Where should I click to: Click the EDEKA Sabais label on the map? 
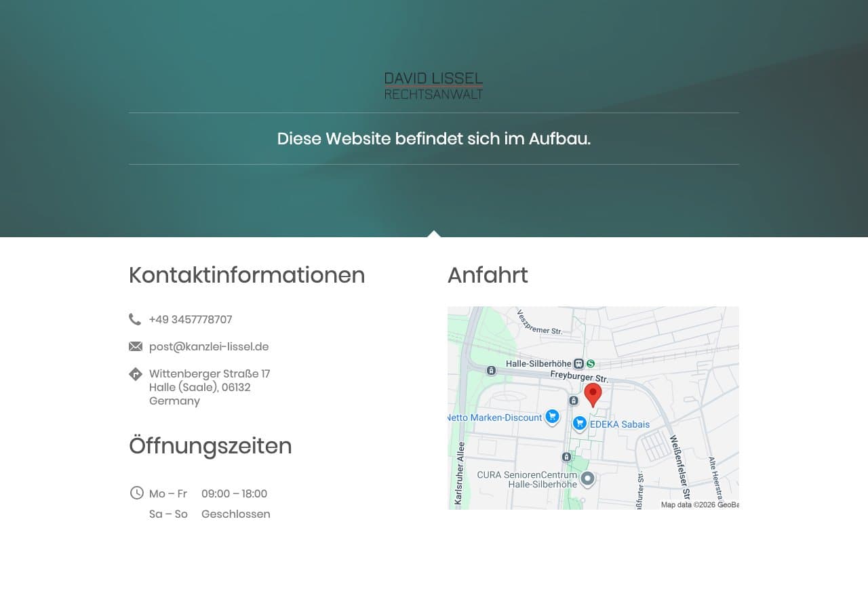pyautogui.click(x=619, y=424)
